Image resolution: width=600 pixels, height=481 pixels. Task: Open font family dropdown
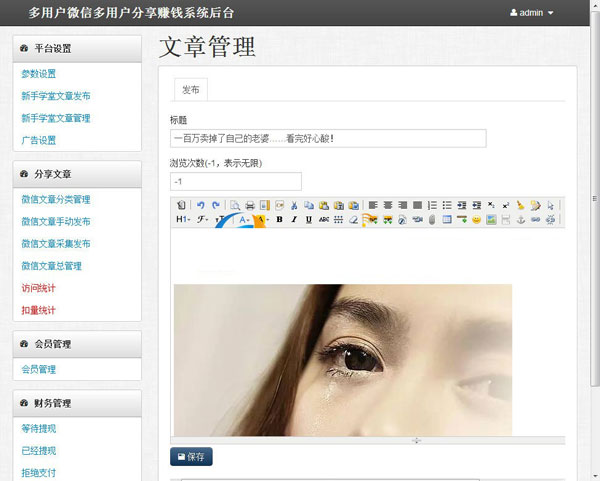coord(202,219)
